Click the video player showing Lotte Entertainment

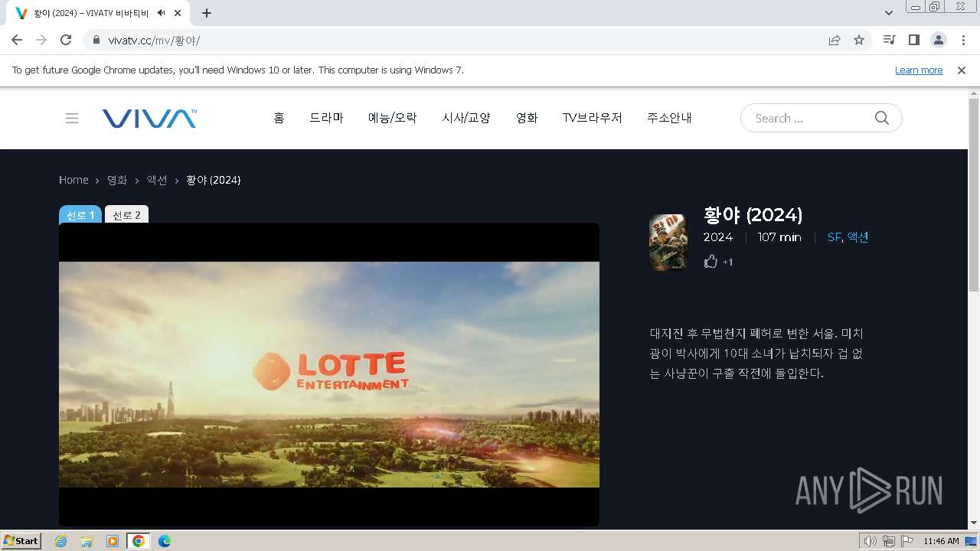[x=329, y=374]
